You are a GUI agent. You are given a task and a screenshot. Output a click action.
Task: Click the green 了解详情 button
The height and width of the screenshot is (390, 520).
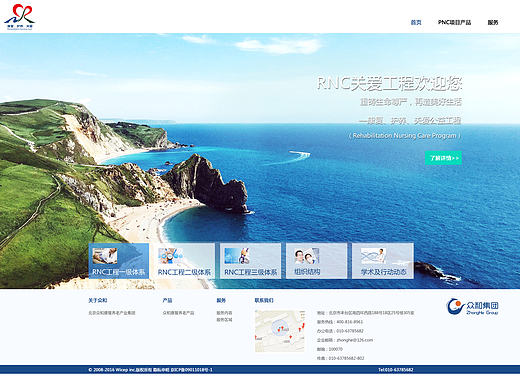[443, 158]
